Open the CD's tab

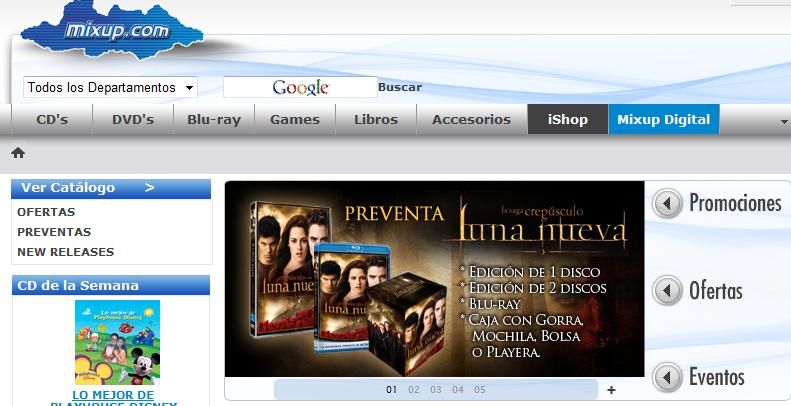click(x=52, y=120)
